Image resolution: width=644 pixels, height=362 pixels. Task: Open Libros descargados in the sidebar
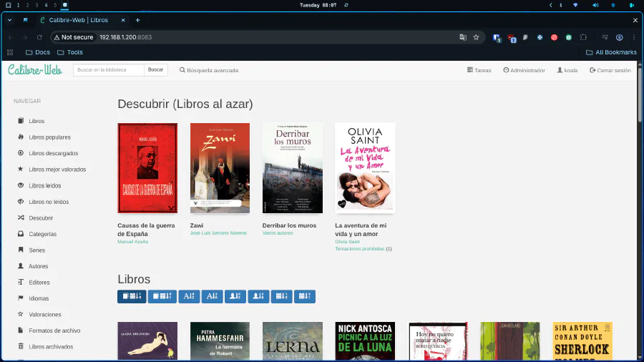tap(53, 153)
